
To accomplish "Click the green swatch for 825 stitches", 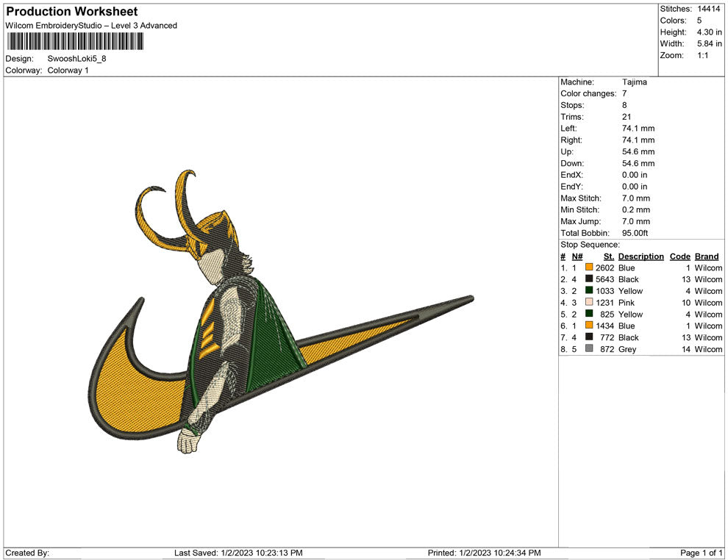I will (x=589, y=314).
